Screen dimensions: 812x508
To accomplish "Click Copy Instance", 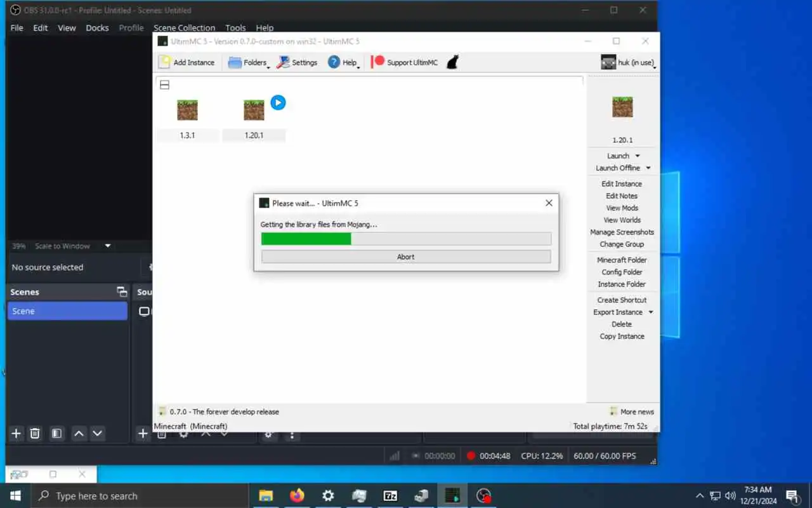I will point(622,336).
